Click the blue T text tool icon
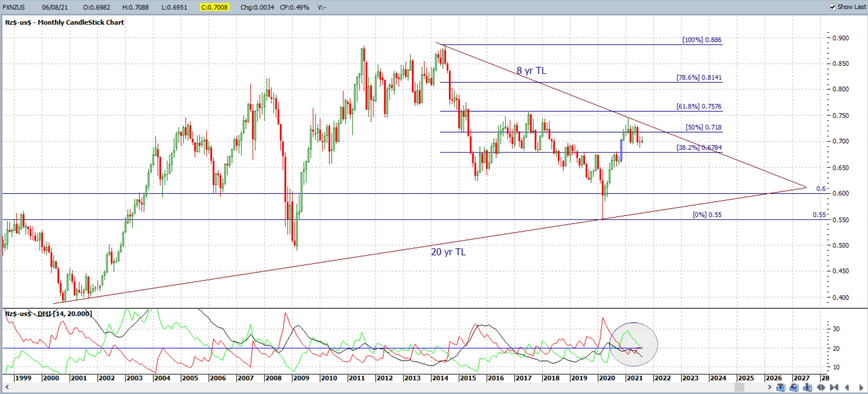 point(781,387)
